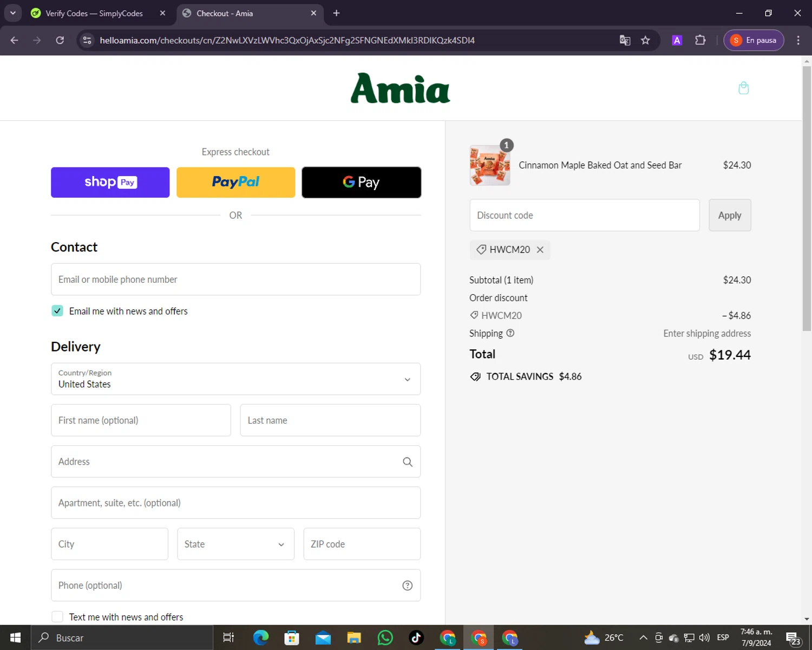Image resolution: width=812 pixels, height=650 pixels.
Task: Open Microsoft Store from the taskbar
Action: [x=292, y=638]
